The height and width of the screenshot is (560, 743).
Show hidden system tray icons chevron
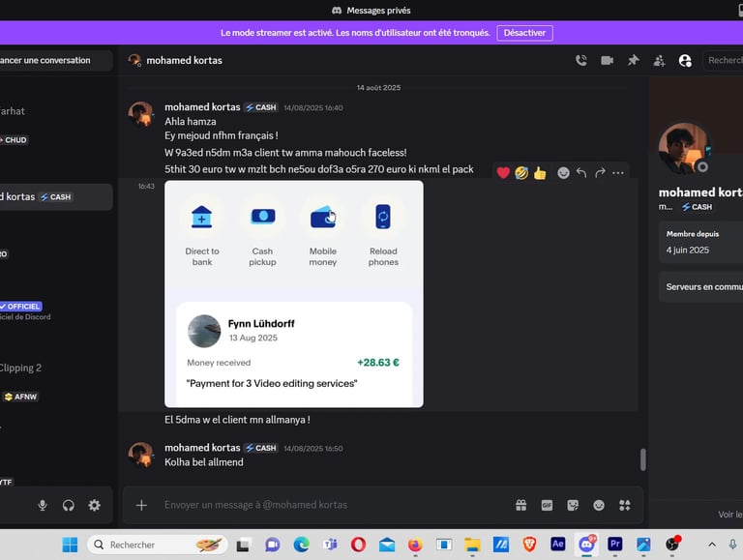(x=712, y=545)
